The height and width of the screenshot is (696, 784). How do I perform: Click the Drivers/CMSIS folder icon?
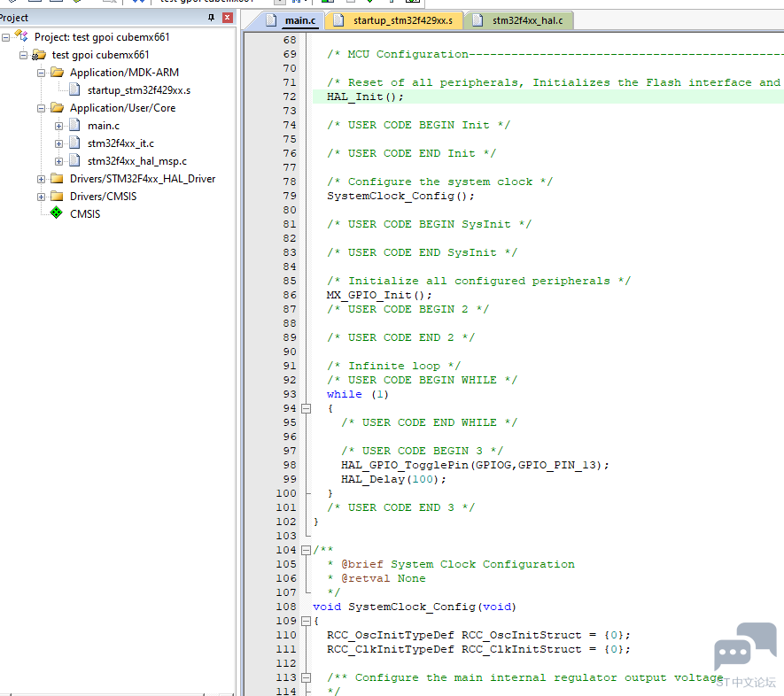57,197
